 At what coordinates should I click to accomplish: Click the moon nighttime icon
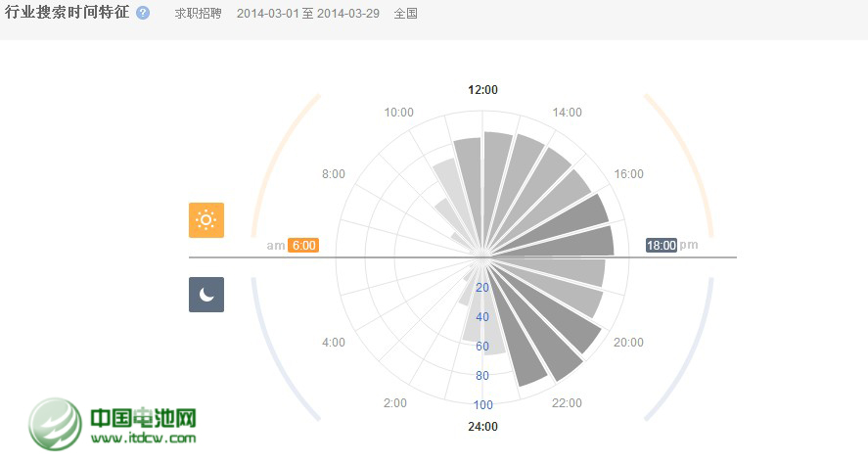[206, 295]
